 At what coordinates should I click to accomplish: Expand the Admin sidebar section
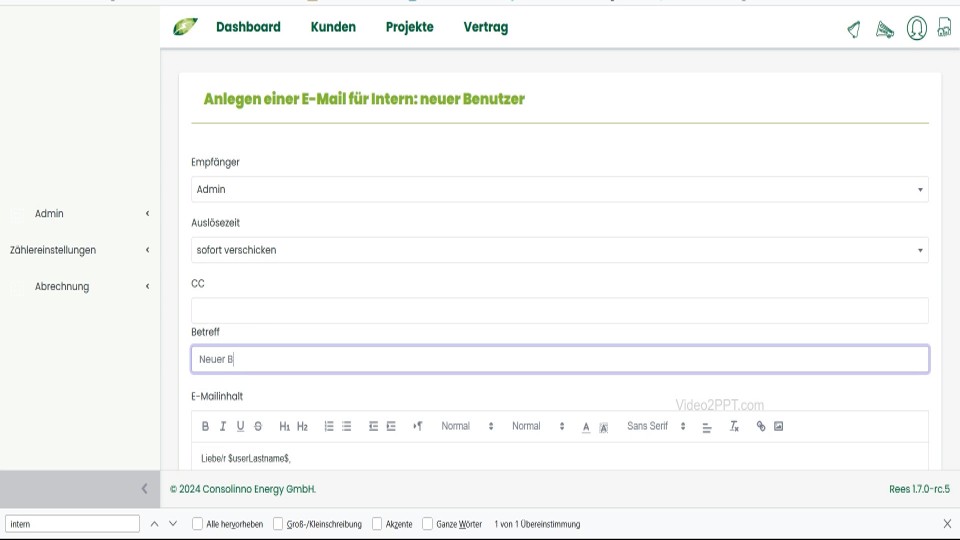80,214
